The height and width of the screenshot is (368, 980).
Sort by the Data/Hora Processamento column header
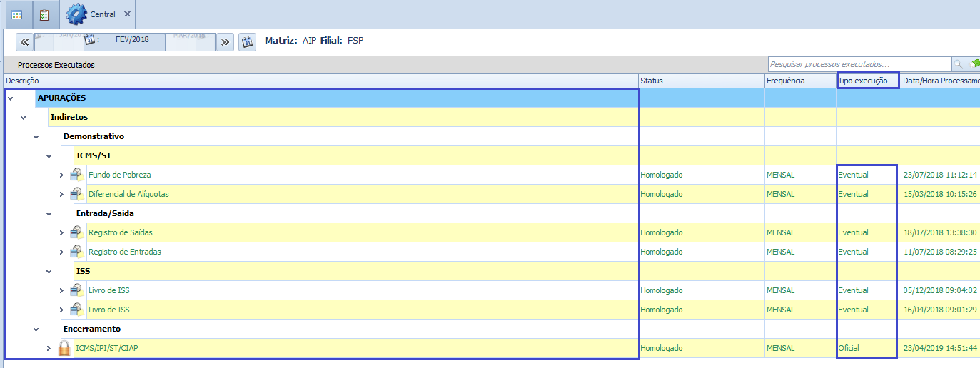tap(941, 81)
